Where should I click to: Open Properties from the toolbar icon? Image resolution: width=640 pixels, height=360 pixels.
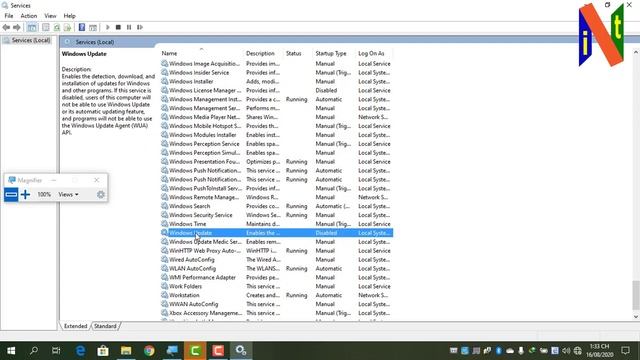pos(45,27)
